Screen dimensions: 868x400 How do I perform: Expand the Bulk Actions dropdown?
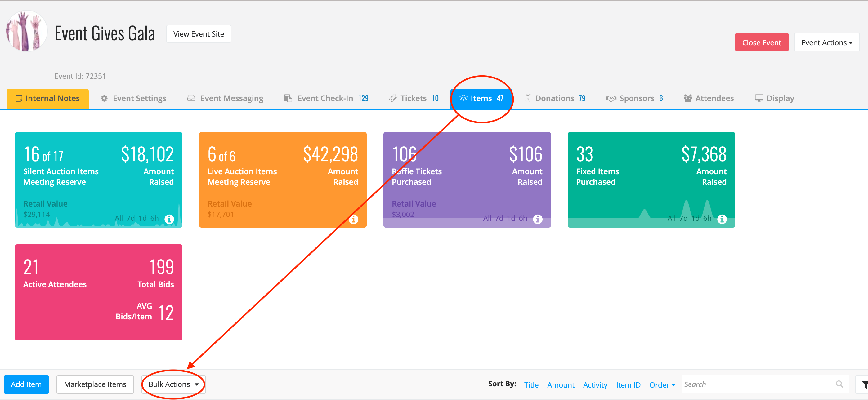click(173, 384)
